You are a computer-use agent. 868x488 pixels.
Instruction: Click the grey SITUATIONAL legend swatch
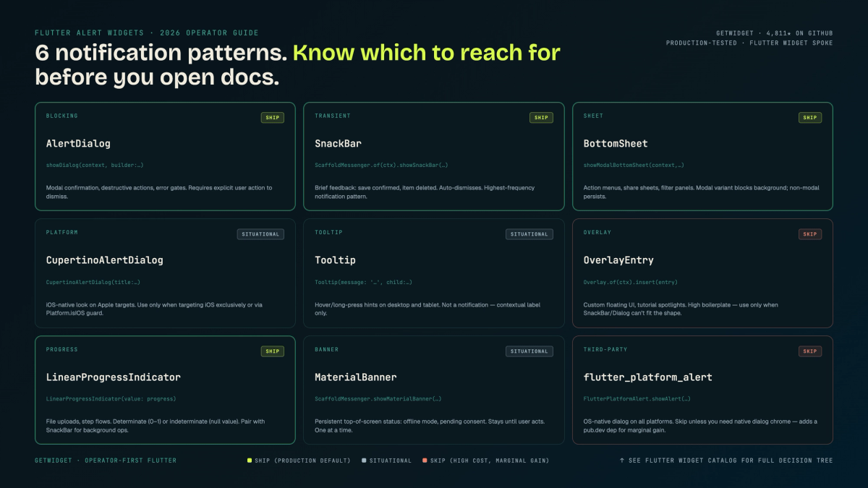point(364,461)
